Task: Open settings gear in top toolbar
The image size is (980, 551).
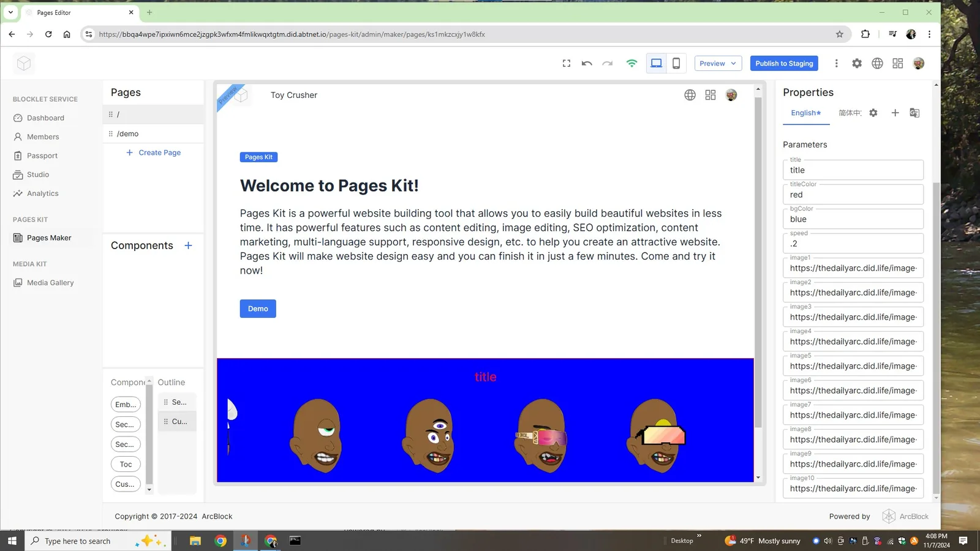Action: pos(857,63)
